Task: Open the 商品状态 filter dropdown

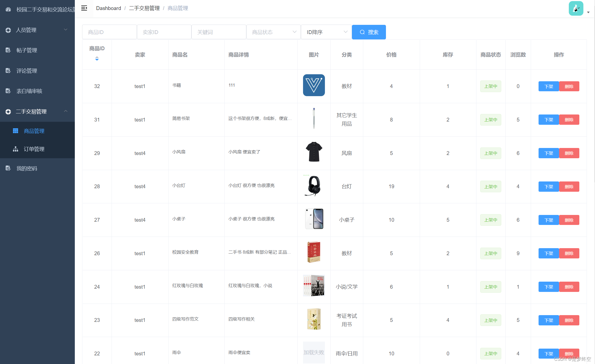Action: [273, 32]
